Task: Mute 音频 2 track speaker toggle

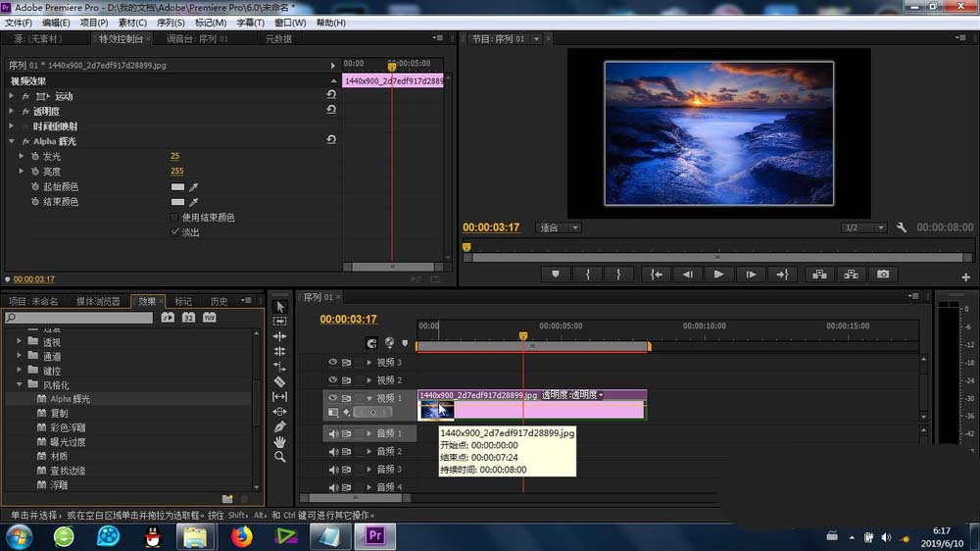Action: coord(333,452)
